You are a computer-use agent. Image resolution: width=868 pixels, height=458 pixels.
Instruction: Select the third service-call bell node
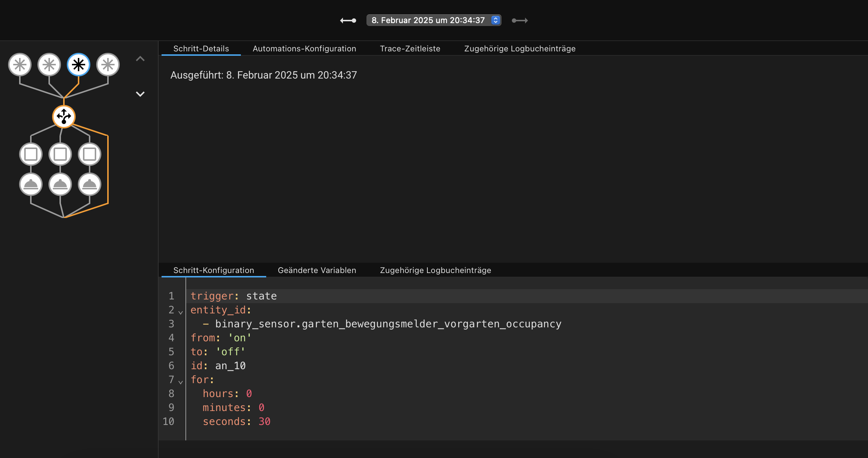[x=90, y=184]
